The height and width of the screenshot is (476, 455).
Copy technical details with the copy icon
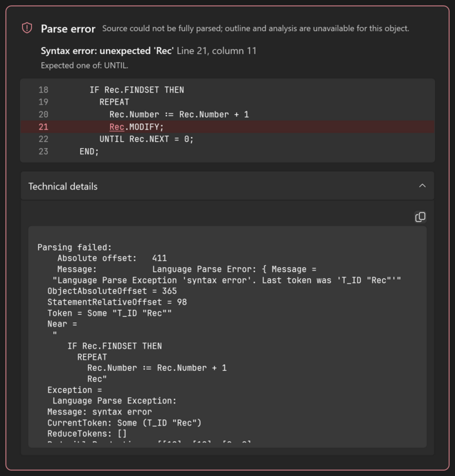coord(420,217)
